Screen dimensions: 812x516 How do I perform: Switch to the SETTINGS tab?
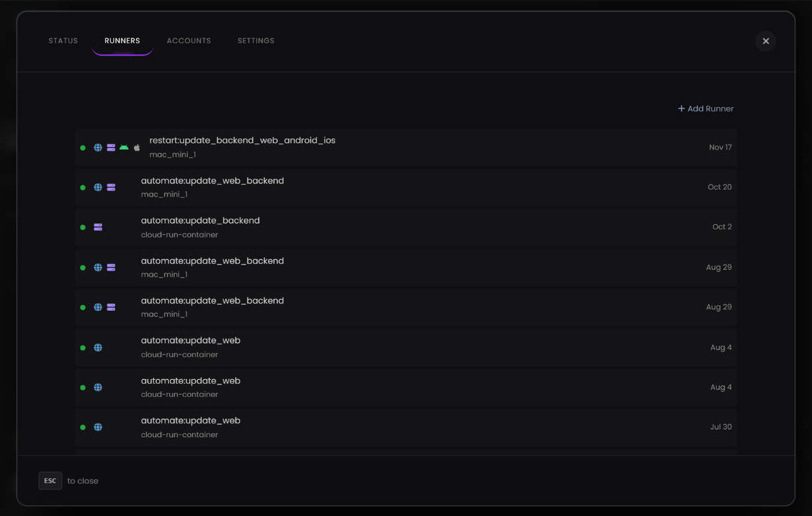tap(256, 40)
